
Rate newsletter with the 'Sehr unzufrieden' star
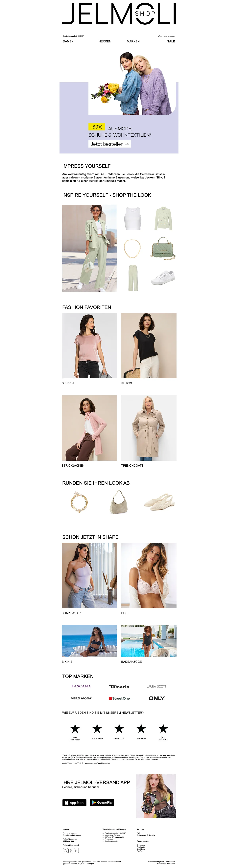coord(75,729)
